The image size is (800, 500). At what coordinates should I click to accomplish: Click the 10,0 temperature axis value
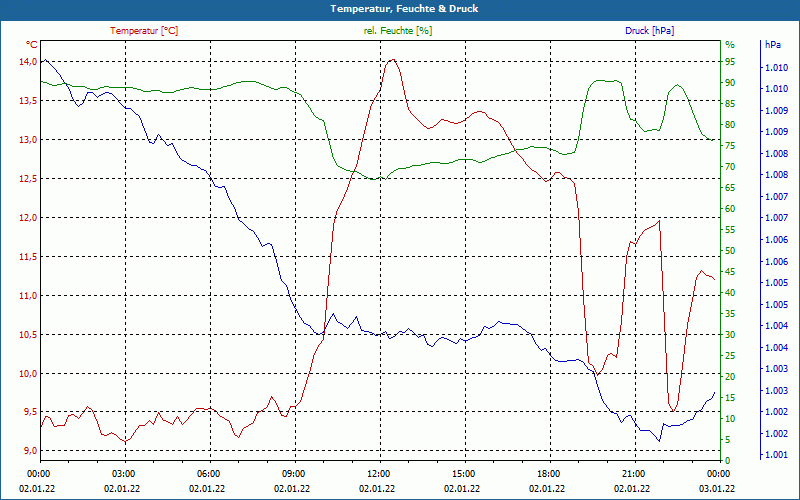coord(28,374)
